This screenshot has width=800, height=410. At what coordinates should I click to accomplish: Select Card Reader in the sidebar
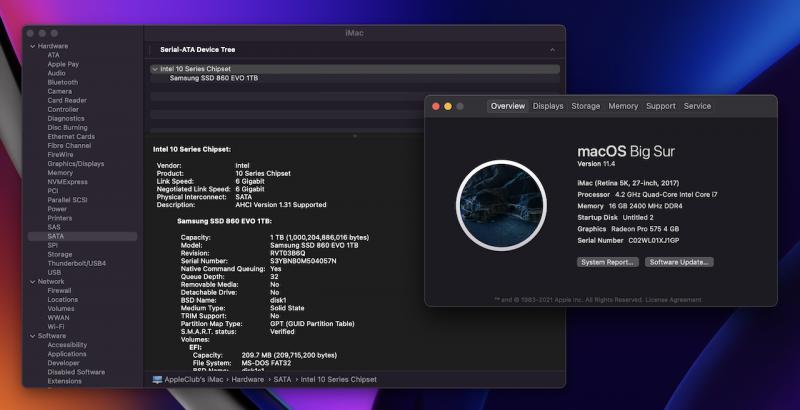pos(67,100)
